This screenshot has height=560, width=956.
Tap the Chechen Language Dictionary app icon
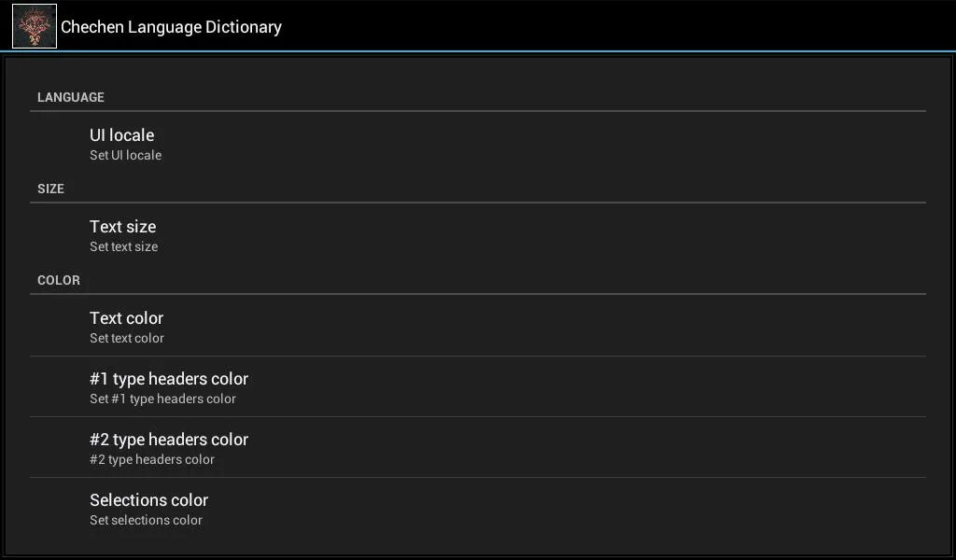(x=35, y=26)
